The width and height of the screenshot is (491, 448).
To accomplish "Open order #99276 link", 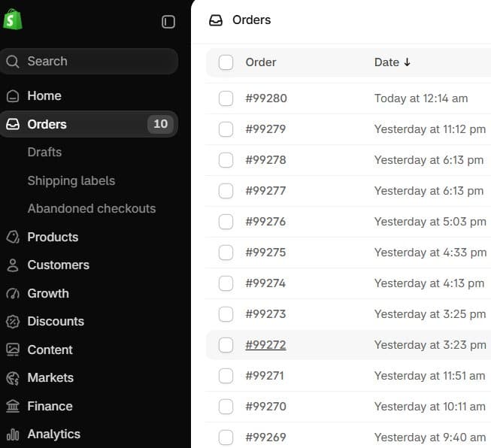I will point(265,222).
